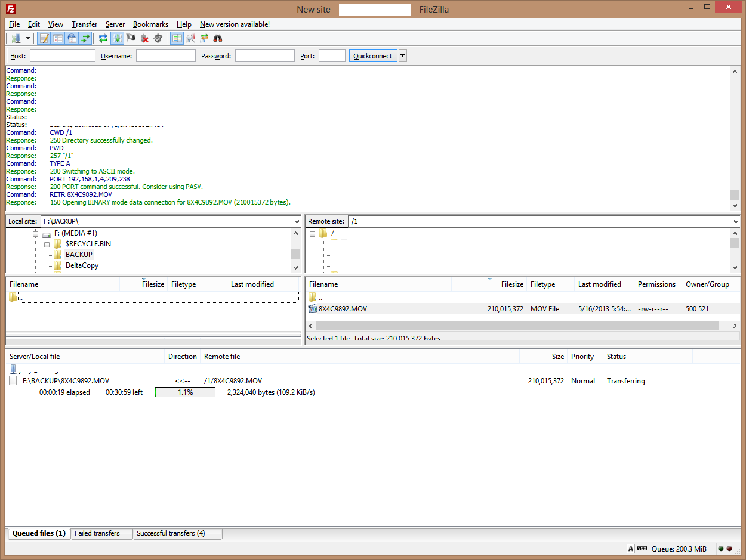Toggle the remote directory tree display

(72, 38)
